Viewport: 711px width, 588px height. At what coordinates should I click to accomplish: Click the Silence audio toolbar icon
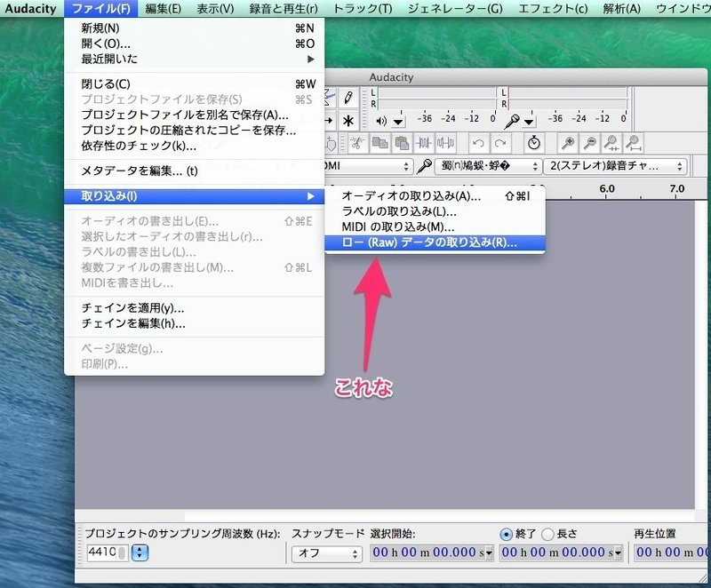coord(445,144)
